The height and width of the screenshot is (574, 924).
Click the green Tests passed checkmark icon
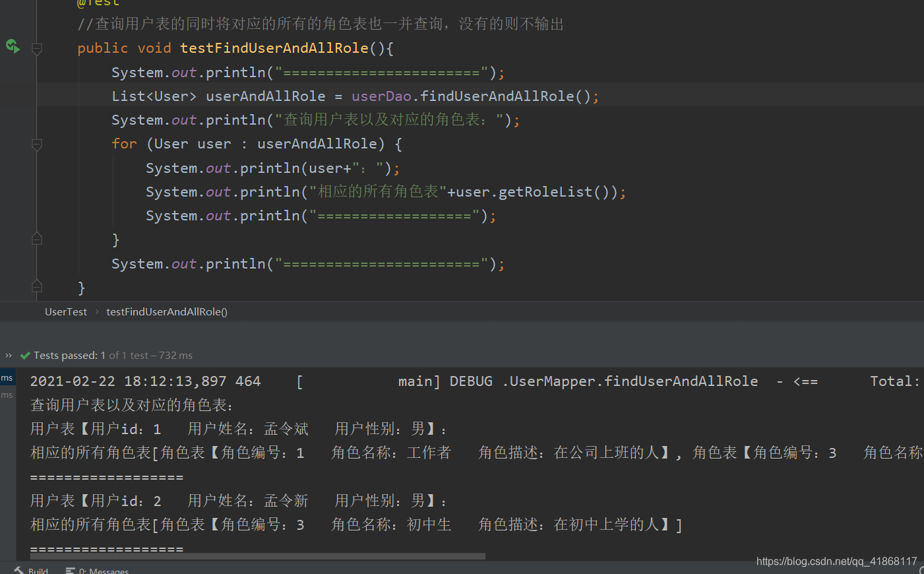click(25, 356)
